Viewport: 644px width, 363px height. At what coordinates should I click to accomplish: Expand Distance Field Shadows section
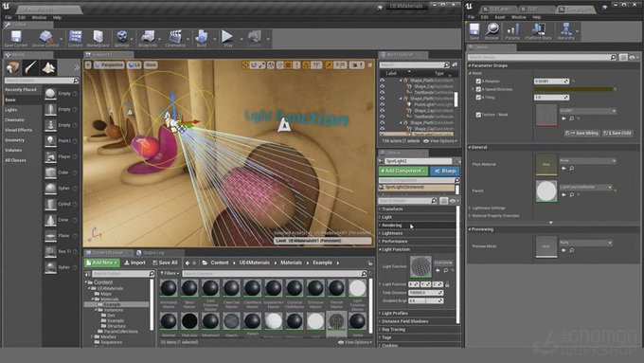pyautogui.click(x=417, y=321)
